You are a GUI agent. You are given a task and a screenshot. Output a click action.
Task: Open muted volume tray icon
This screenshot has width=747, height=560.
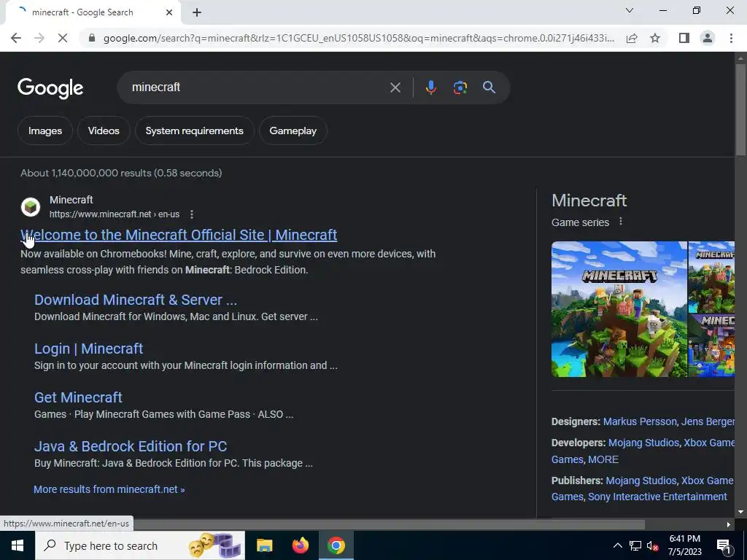click(652, 545)
